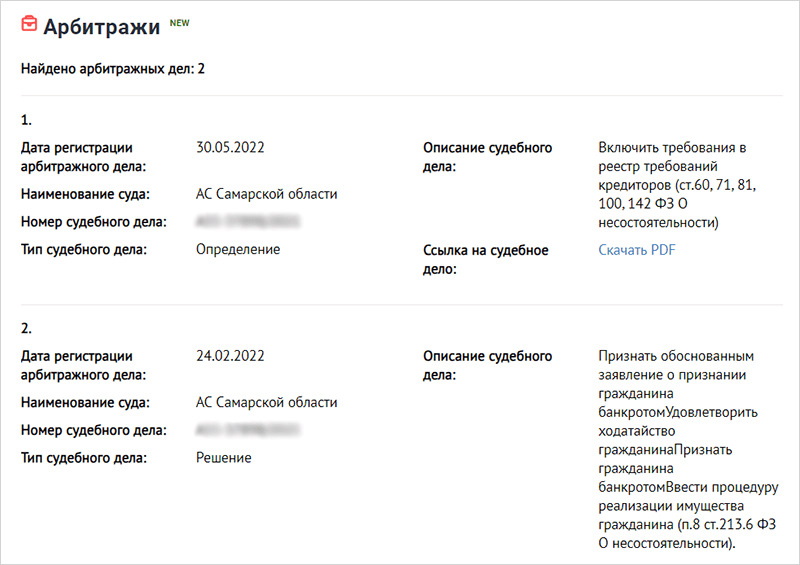Click the Арбитражи section heading

coord(101,27)
